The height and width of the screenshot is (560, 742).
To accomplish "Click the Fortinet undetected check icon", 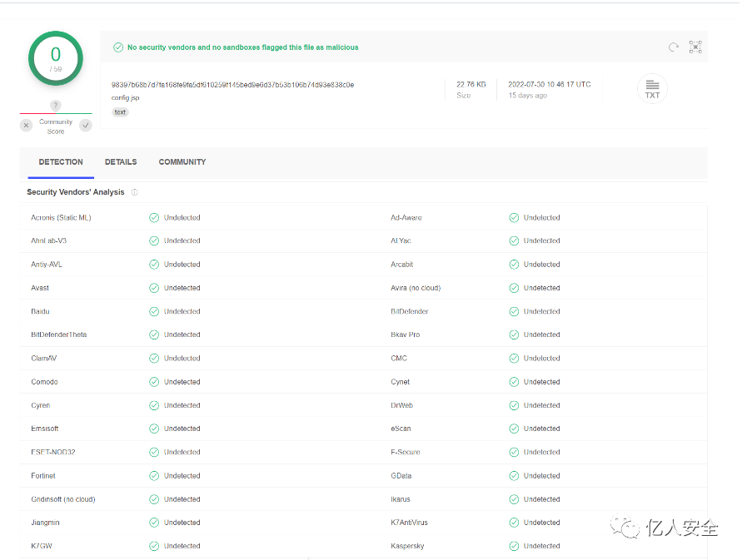I will point(154,476).
